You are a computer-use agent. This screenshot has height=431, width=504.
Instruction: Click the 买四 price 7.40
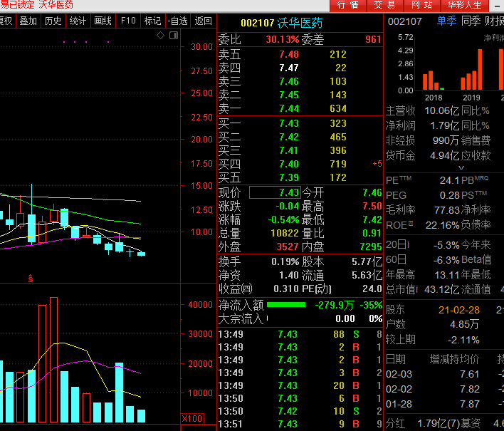(x=289, y=164)
